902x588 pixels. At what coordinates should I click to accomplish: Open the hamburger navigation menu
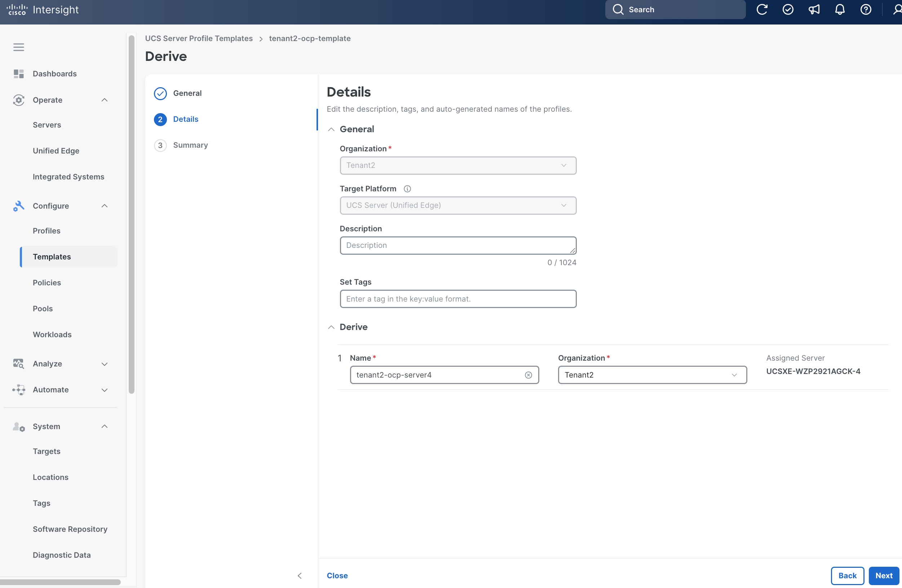coord(19,47)
